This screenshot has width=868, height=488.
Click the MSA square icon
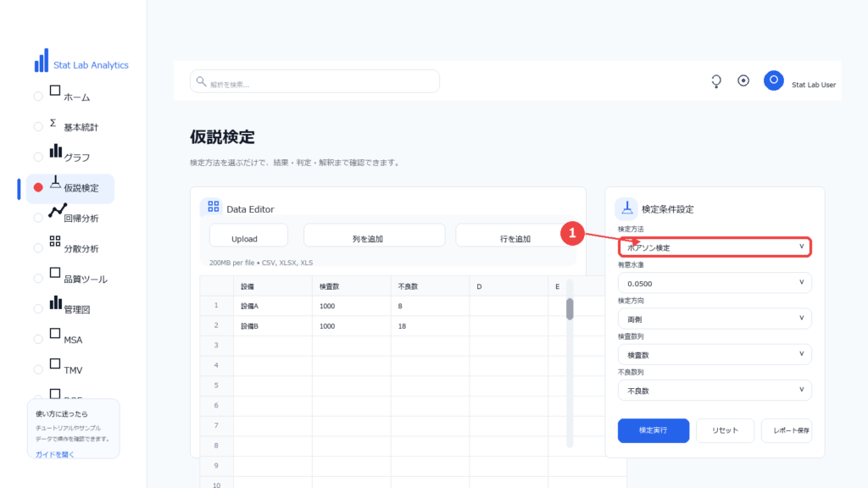pos(55,333)
